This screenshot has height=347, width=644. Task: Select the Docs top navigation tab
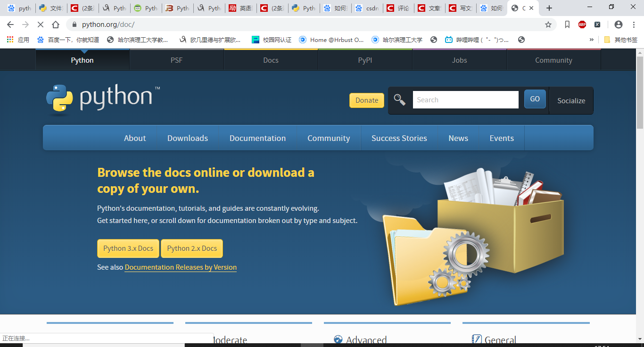271,60
